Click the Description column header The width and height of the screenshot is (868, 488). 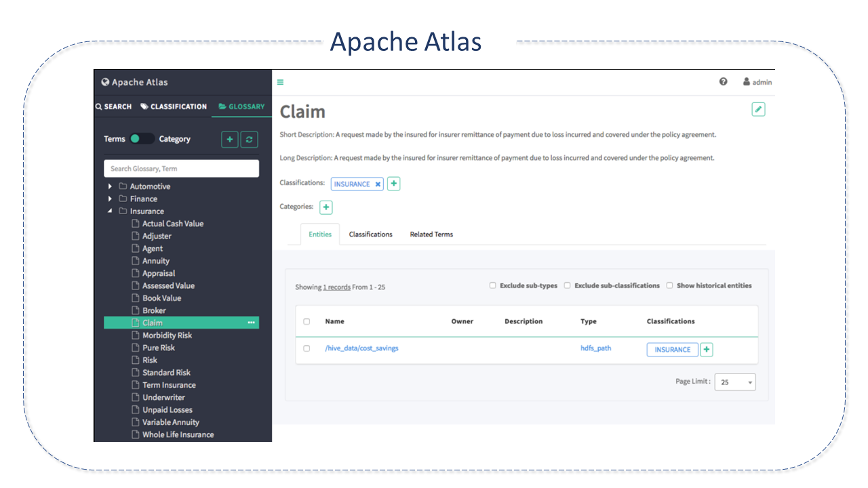click(524, 321)
